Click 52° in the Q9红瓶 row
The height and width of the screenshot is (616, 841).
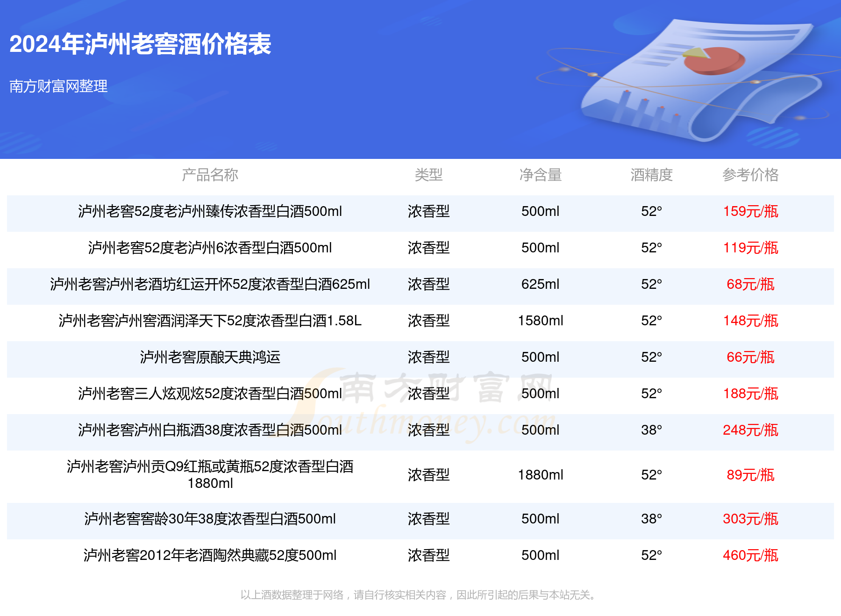point(651,475)
